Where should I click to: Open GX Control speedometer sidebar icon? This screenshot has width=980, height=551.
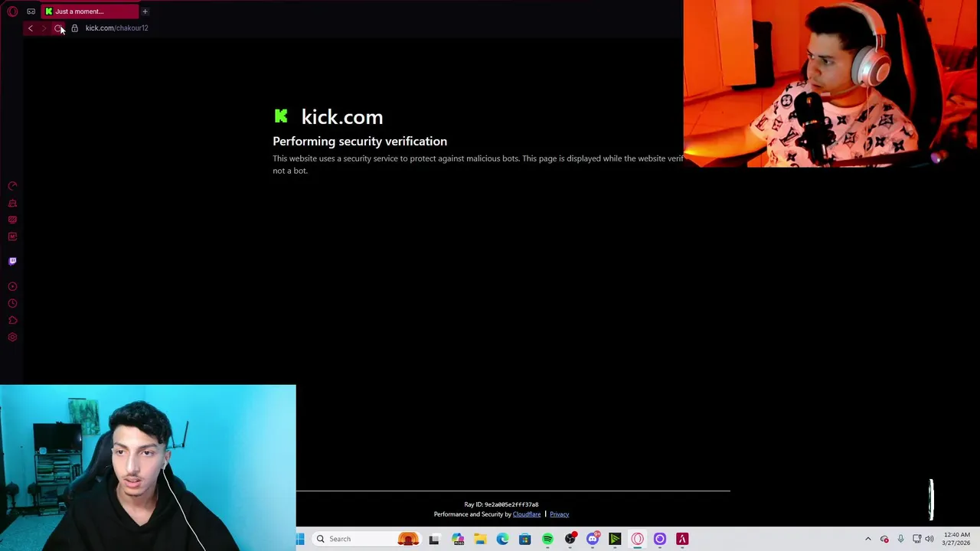click(12, 186)
